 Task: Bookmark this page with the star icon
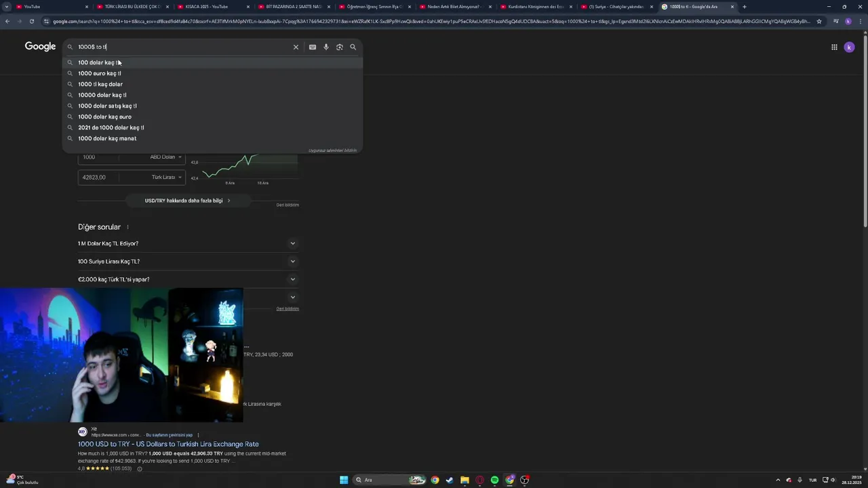[819, 21]
